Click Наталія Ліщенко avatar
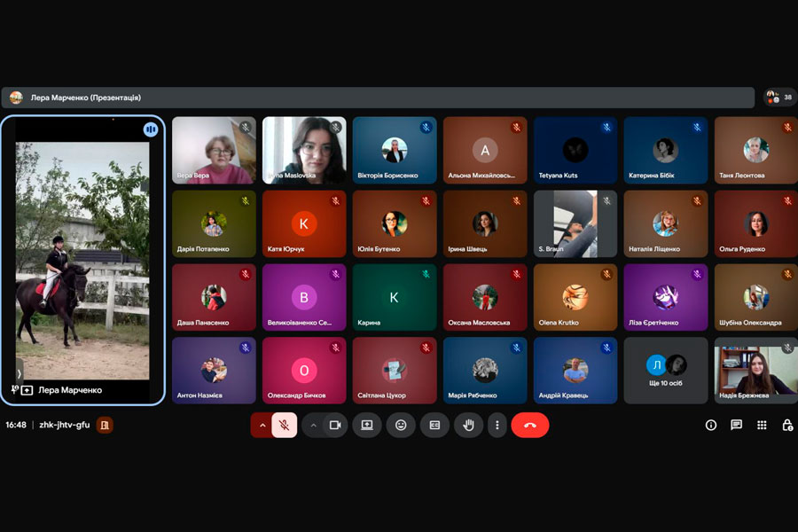The height and width of the screenshot is (532, 798). (x=666, y=223)
